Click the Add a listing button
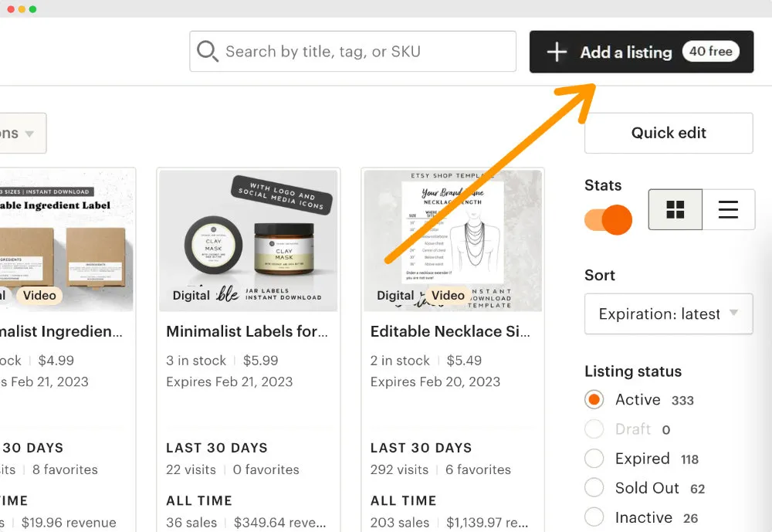Screen dimensions: 772x532 [625, 52]
